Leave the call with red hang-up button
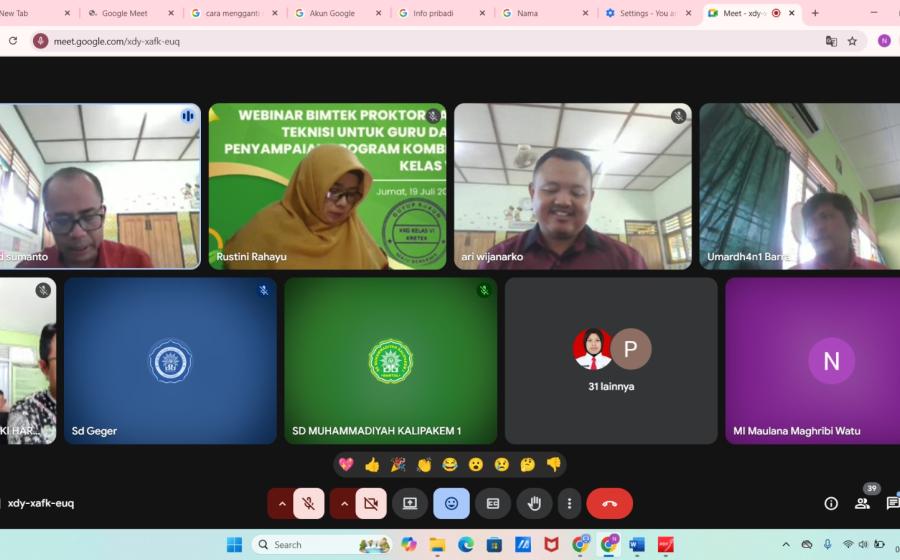900x560 pixels. (x=610, y=504)
